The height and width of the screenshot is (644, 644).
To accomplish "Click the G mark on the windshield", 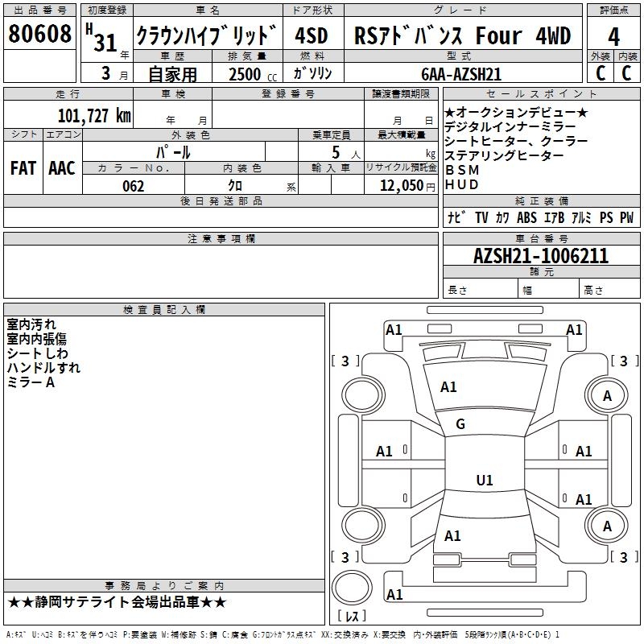I will pos(460,424).
